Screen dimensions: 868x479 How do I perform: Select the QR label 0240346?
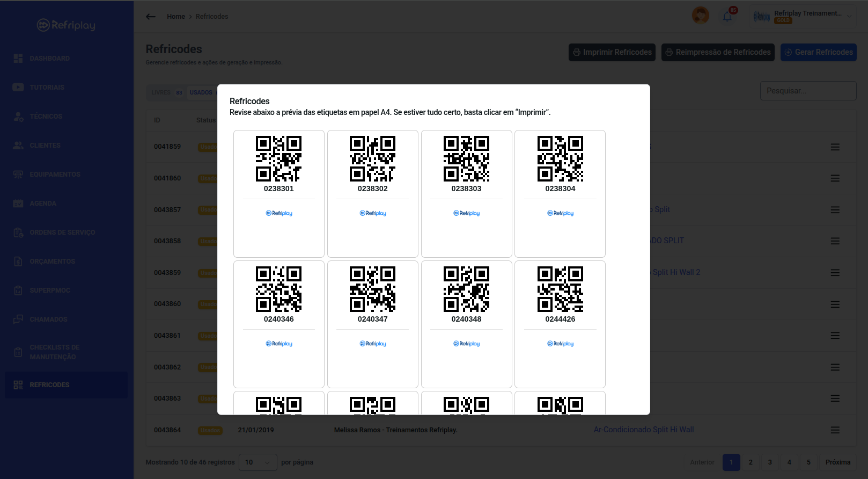[x=279, y=324]
